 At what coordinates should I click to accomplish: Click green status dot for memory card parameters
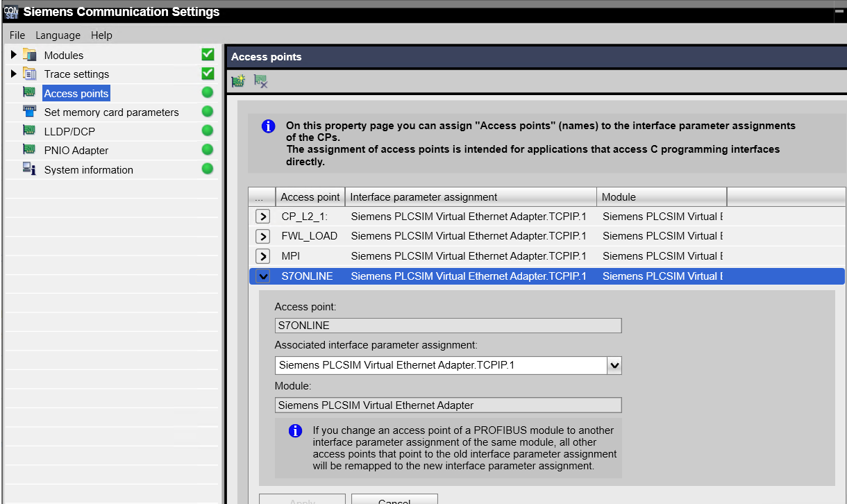coord(208,111)
